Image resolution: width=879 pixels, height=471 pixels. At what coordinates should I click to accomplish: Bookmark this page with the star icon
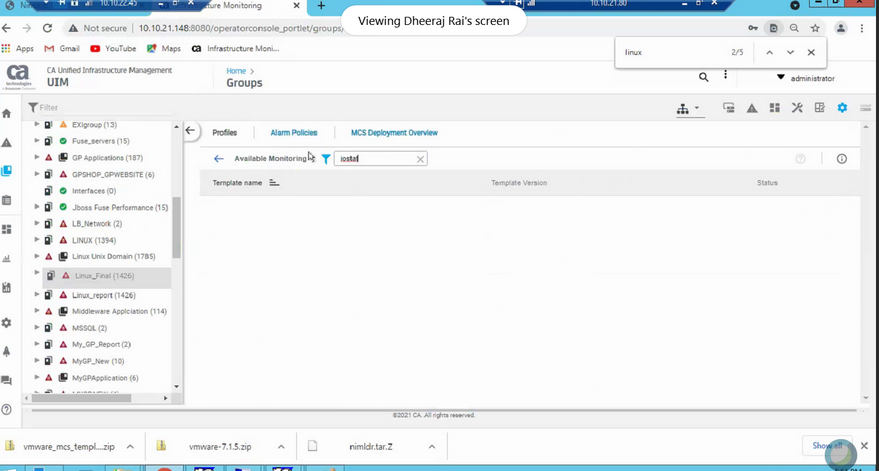point(815,29)
